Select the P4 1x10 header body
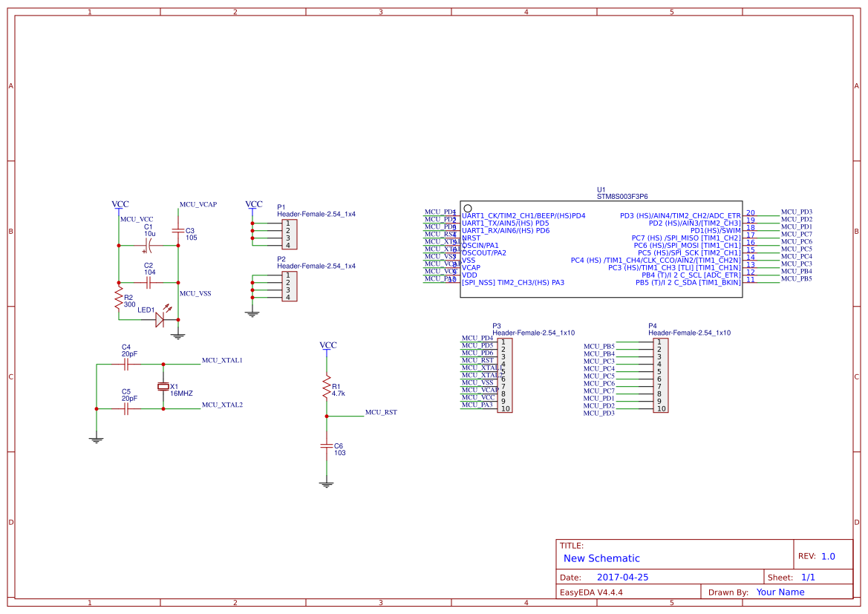The height and width of the screenshot is (614, 868). 660,376
